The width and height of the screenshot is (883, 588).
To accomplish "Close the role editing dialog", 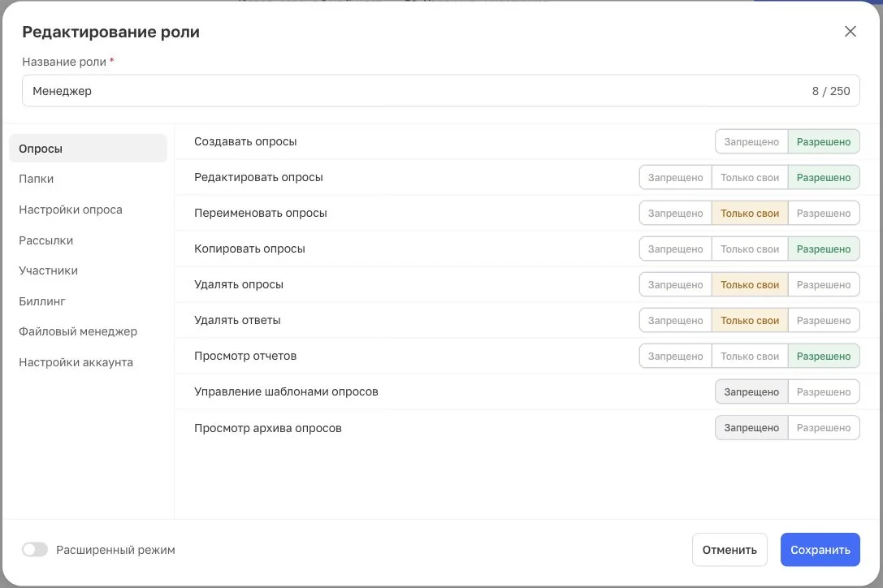I will 851,32.
